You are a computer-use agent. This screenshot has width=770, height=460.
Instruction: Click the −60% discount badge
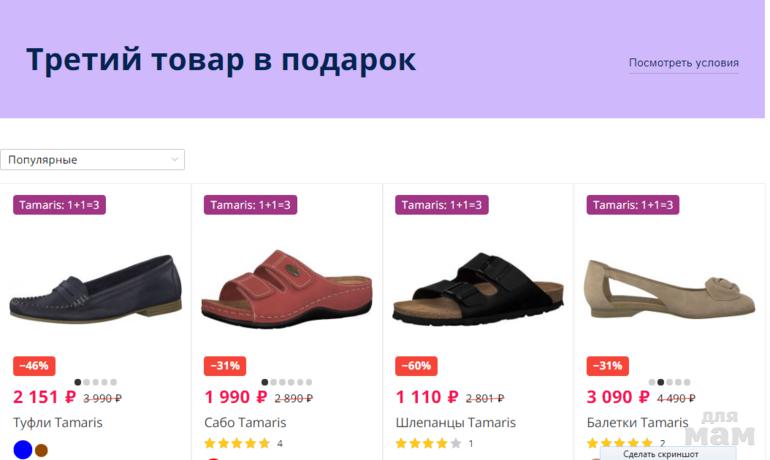[416, 366]
